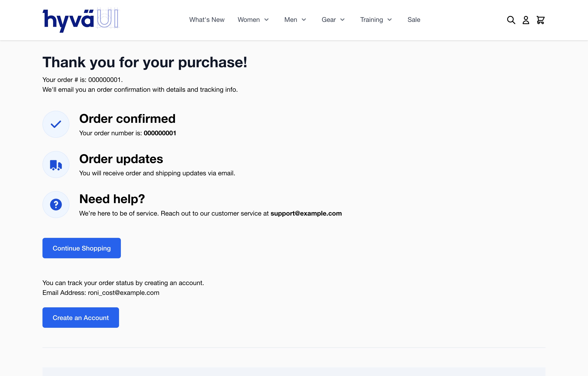Open the Men category link
The width and height of the screenshot is (588, 376).
pyautogui.click(x=291, y=20)
